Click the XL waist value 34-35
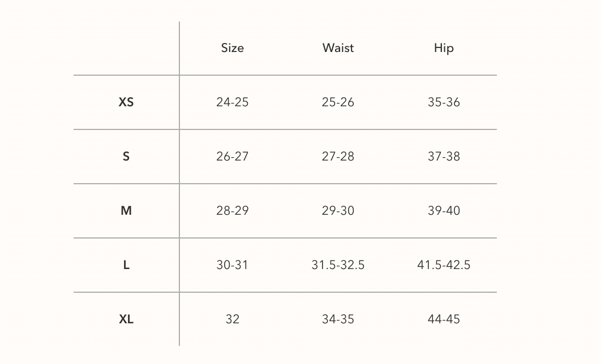Image resolution: width=601 pixels, height=364 pixels. click(338, 319)
